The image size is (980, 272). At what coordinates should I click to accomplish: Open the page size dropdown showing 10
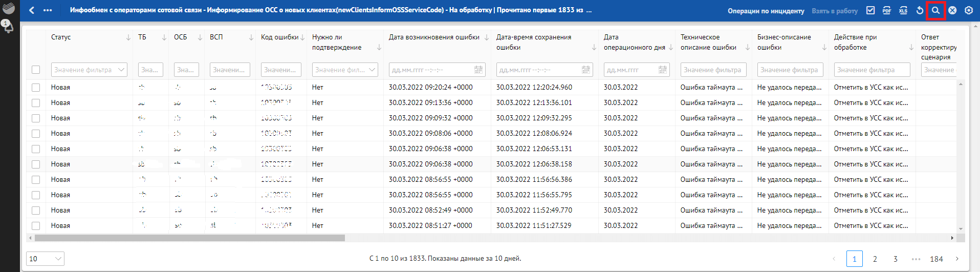click(x=45, y=259)
